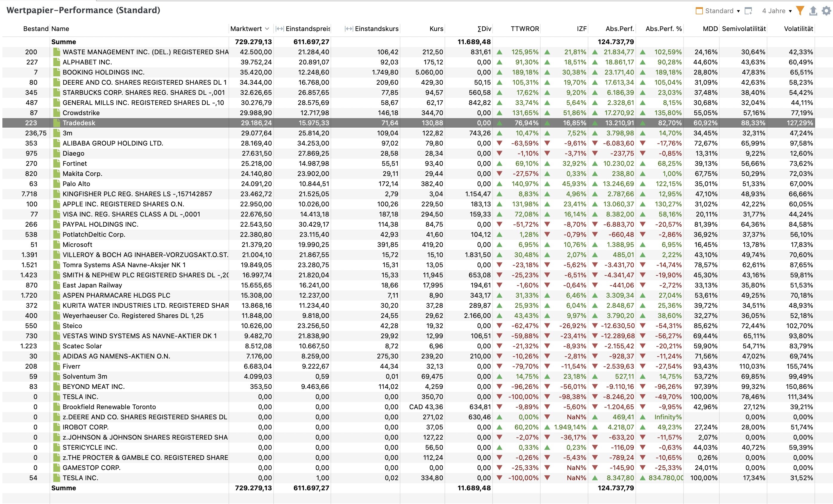Open the settings gear icon
Screen dimensions: 833x504
tap(826, 11)
